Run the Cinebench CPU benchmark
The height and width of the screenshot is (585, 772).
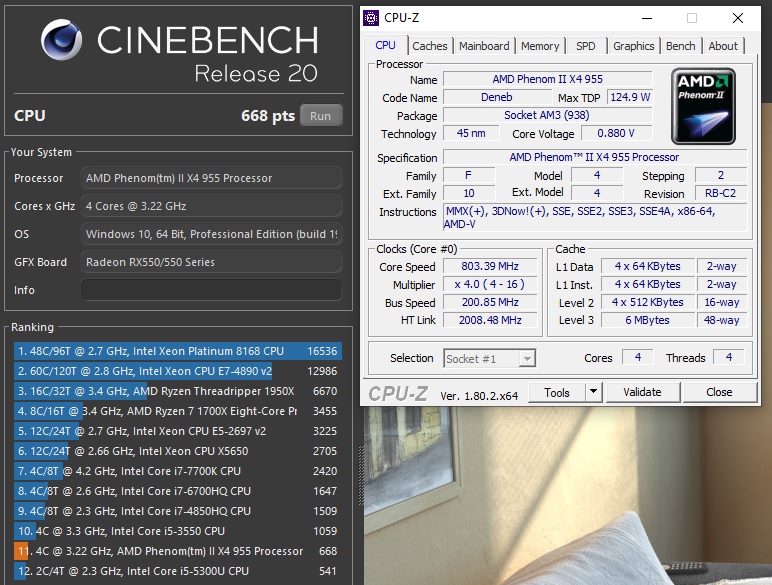pyautogui.click(x=321, y=116)
